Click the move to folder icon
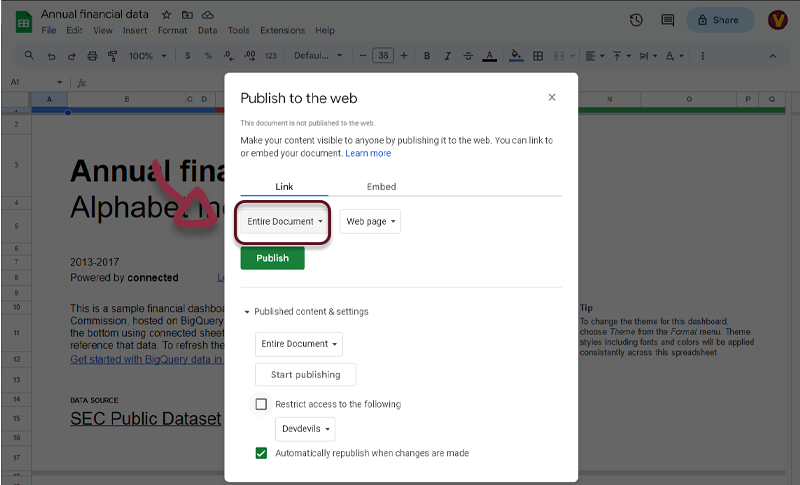This screenshot has width=800, height=485. coord(187,16)
